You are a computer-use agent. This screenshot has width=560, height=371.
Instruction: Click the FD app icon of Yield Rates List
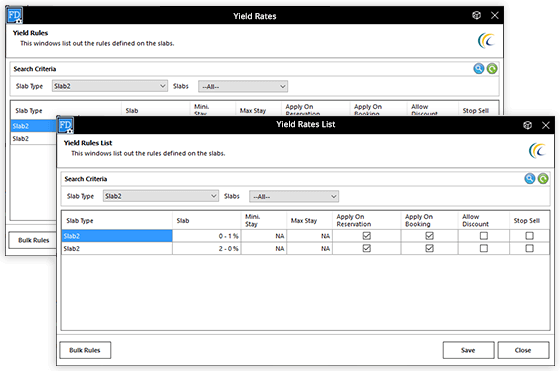pyautogui.click(x=65, y=125)
